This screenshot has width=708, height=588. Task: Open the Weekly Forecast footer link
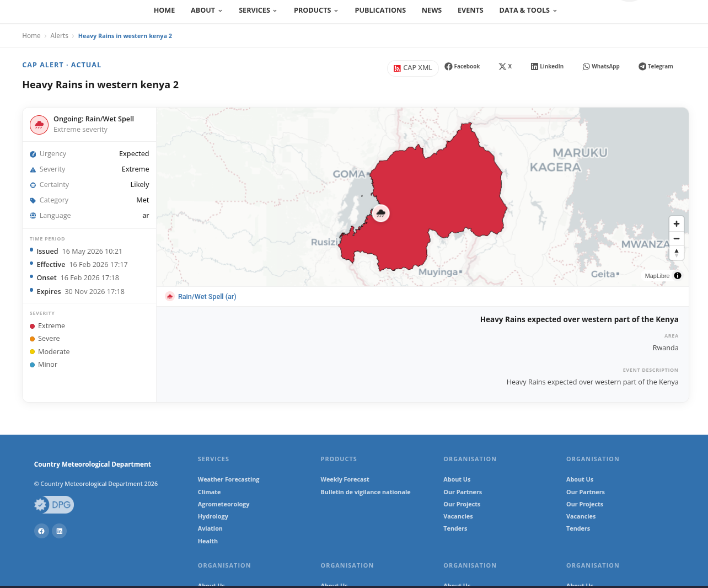(345, 480)
